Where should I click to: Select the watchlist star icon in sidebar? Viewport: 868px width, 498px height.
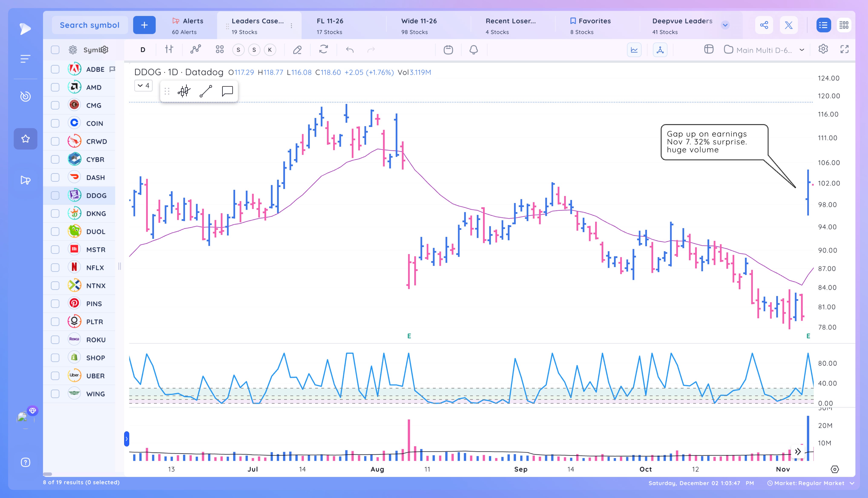click(x=26, y=139)
